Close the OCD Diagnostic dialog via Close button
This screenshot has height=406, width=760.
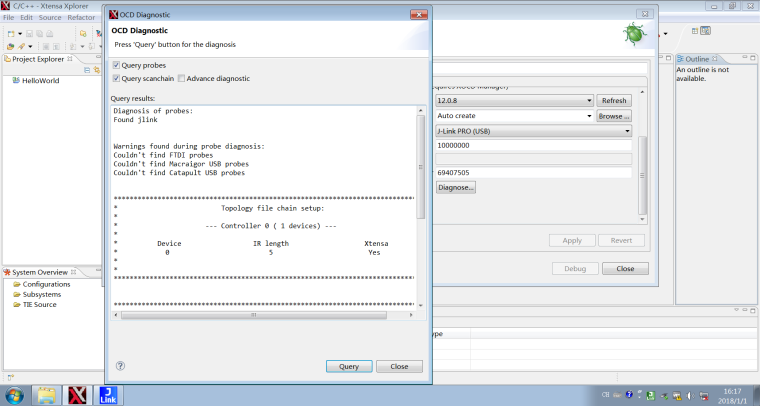click(x=399, y=366)
